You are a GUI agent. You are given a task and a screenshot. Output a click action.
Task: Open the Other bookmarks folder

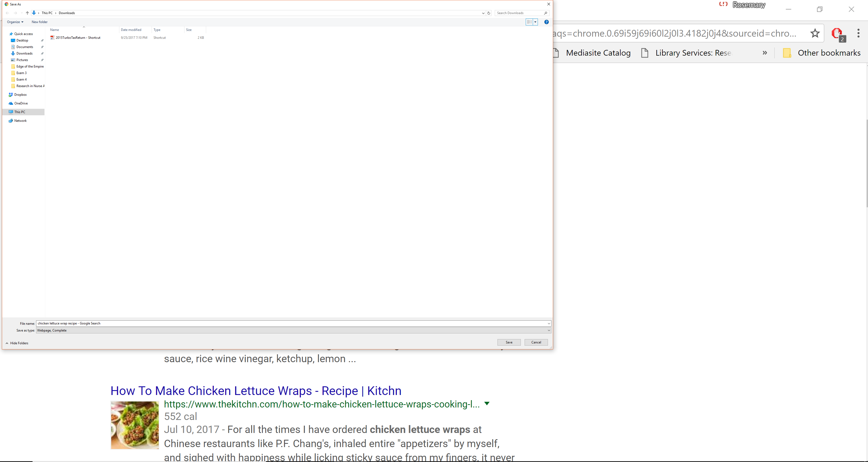tap(822, 53)
